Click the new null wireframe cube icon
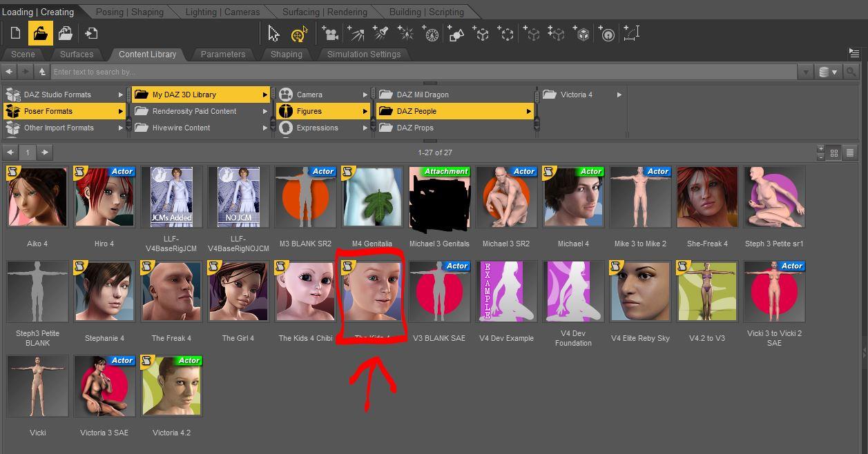Screen dimensions: 868x454 (x=481, y=33)
